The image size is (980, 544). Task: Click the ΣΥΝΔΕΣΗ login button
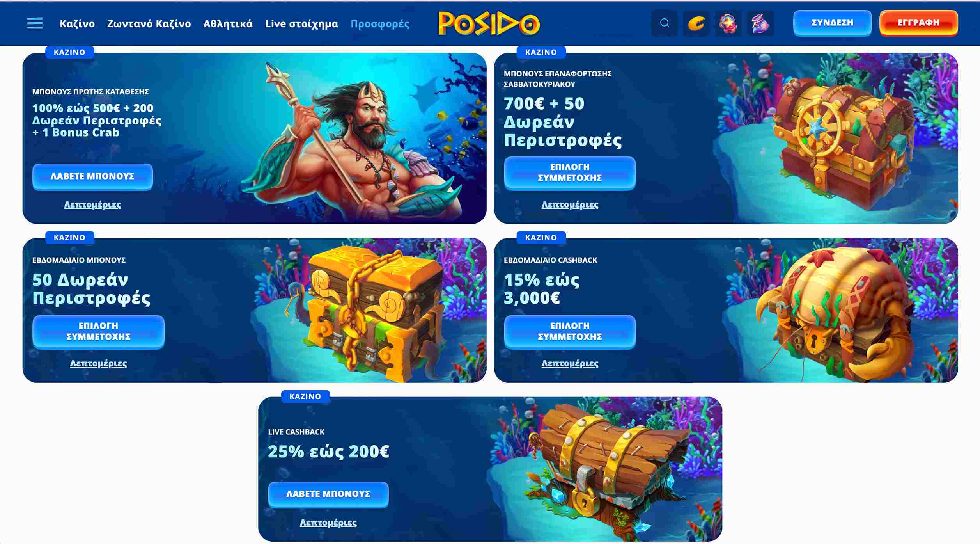[x=832, y=23]
